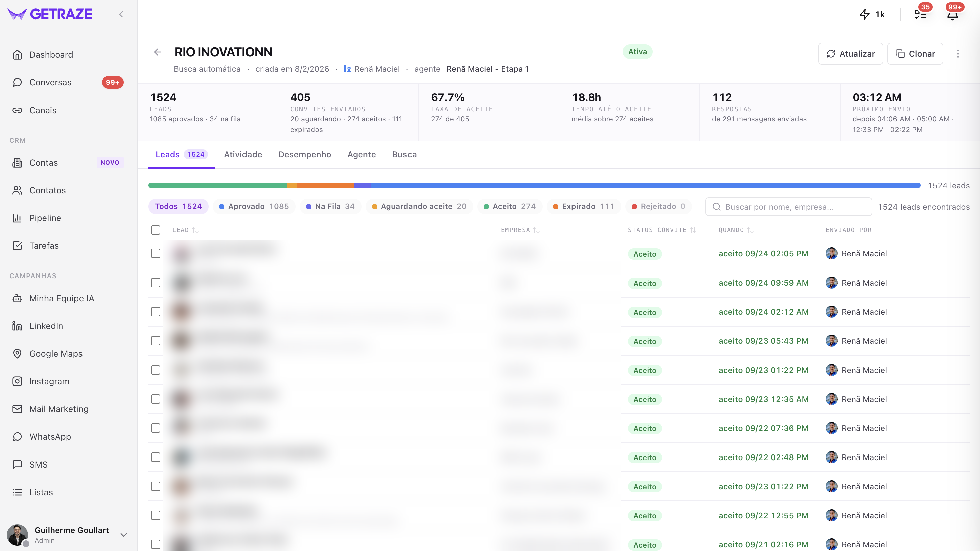Open Mail Marketing envelope icon
The image size is (980, 551).
click(x=17, y=409)
